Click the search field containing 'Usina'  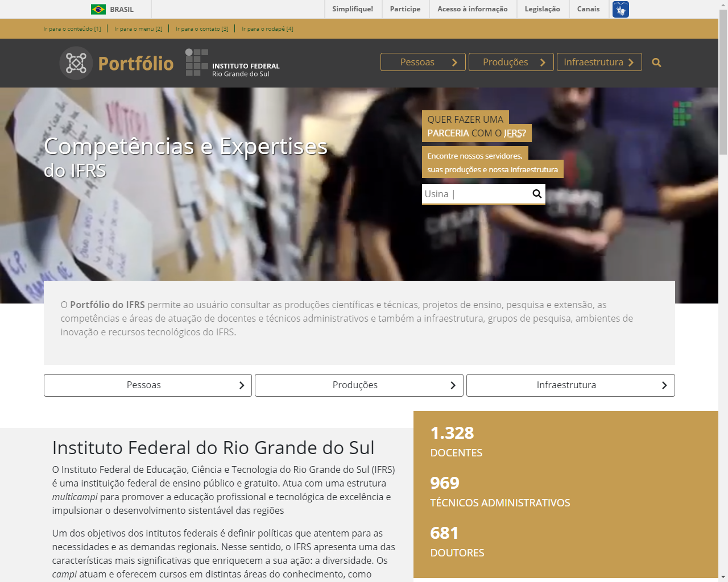point(475,194)
